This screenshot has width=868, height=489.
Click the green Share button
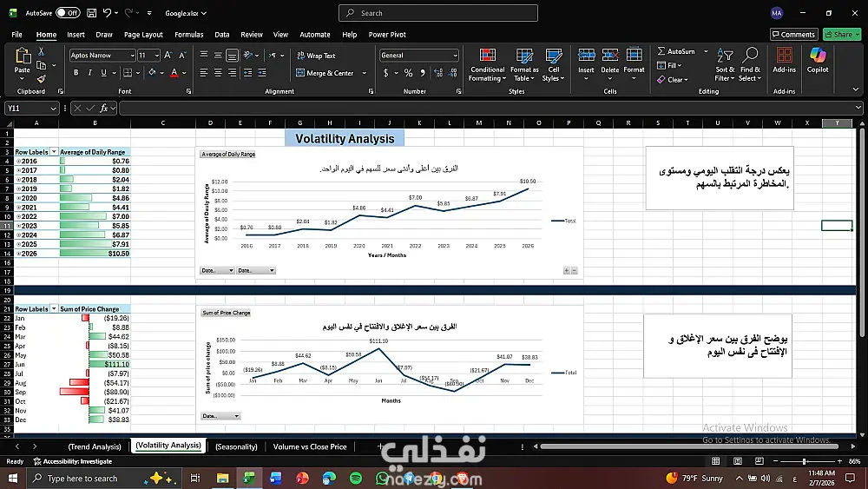click(841, 35)
